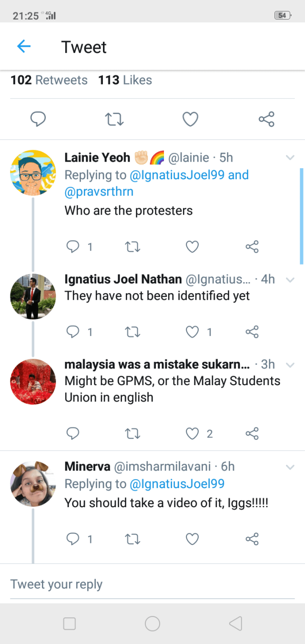View the 102 Retweets list
305x644 pixels.
point(49,80)
